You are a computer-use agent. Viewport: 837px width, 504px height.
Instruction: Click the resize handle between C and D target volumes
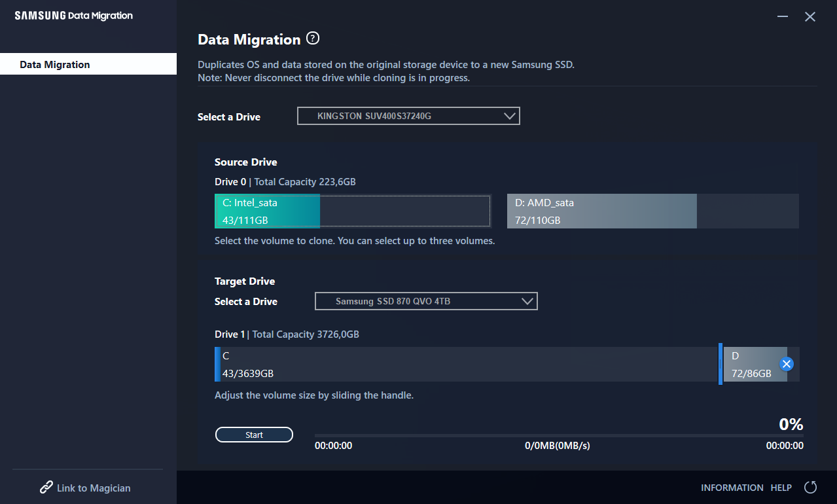[x=721, y=364]
